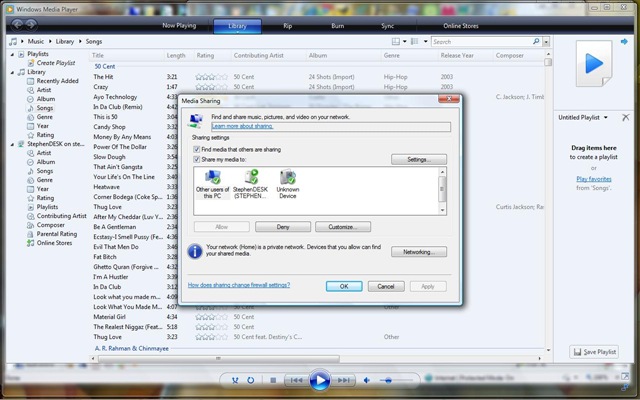Switch to Rip tab

(x=287, y=26)
